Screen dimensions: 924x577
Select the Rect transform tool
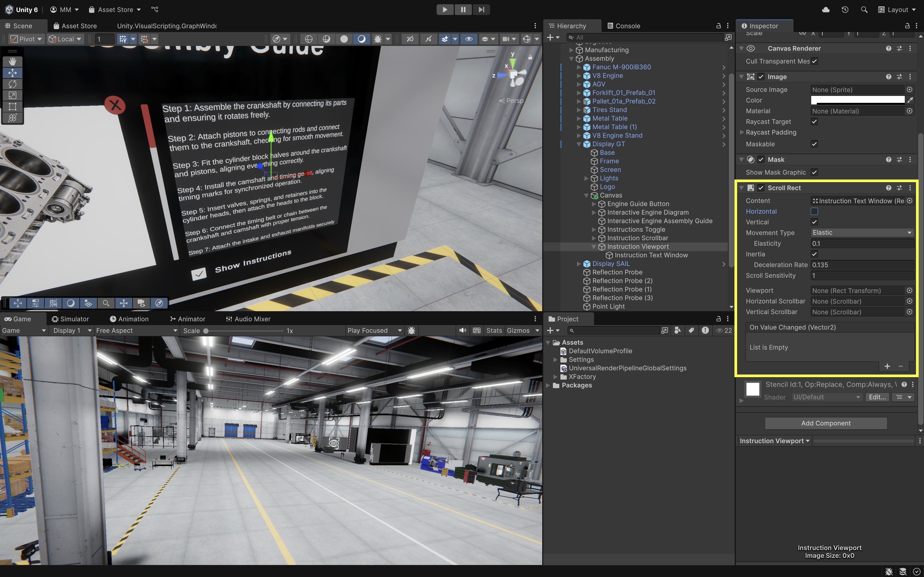click(x=13, y=107)
